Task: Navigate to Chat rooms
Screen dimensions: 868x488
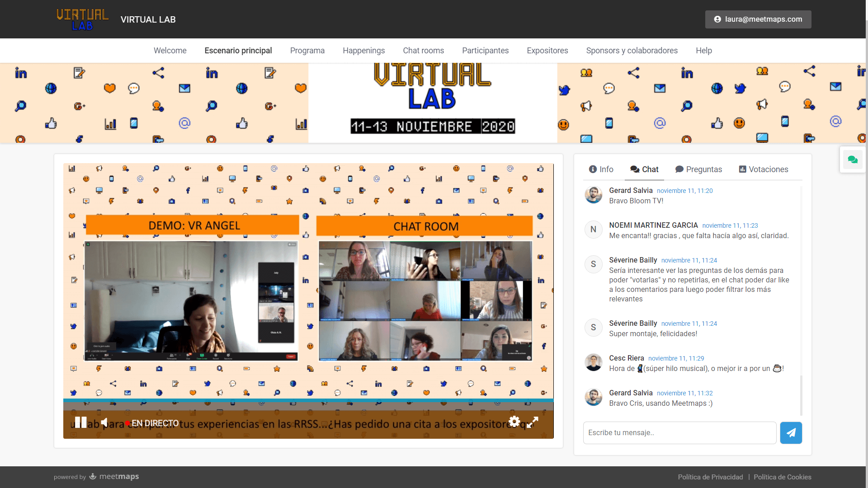Action: pyautogui.click(x=424, y=51)
